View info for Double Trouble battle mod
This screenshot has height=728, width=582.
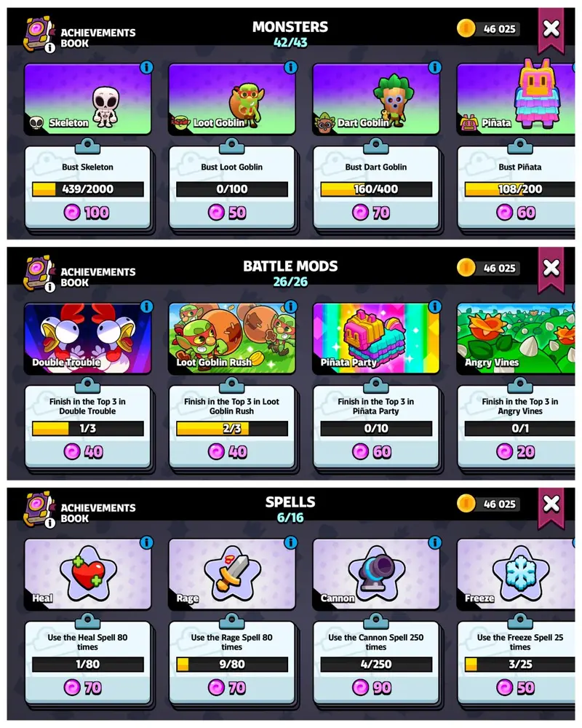pos(146,306)
